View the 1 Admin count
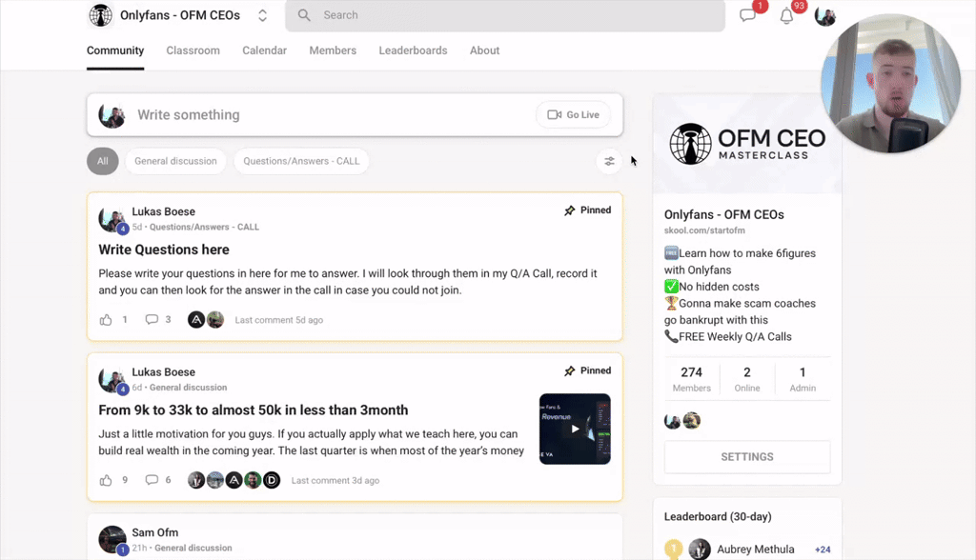 click(x=803, y=379)
